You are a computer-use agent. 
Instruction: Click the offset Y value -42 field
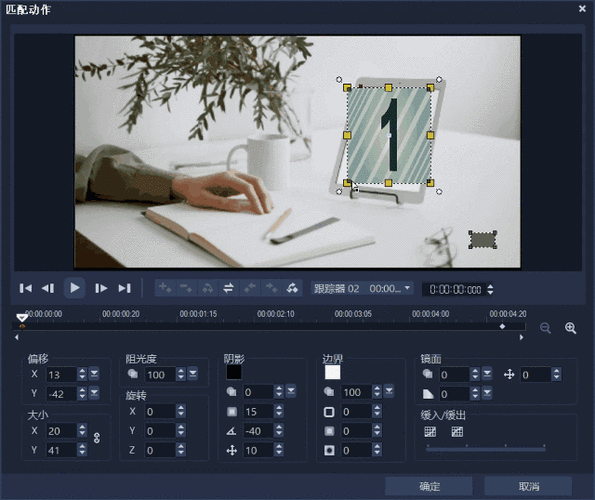(x=61, y=394)
